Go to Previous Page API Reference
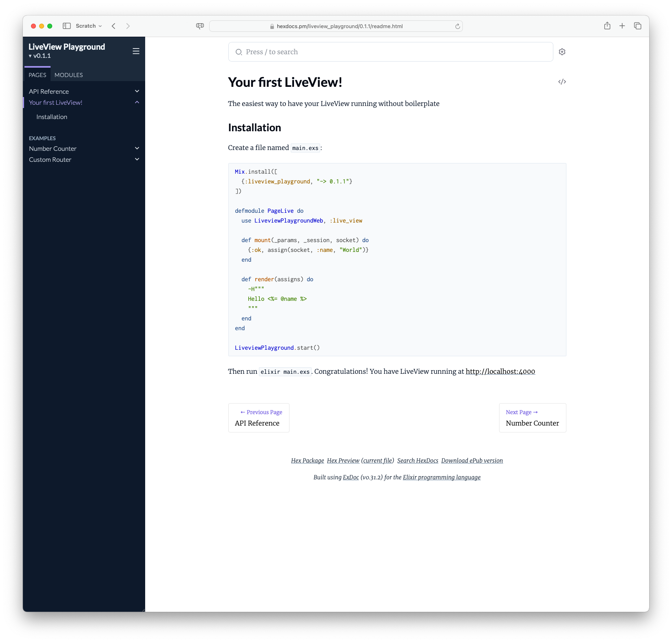This screenshot has height=642, width=672. pyautogui.click(x=259, y=418)
